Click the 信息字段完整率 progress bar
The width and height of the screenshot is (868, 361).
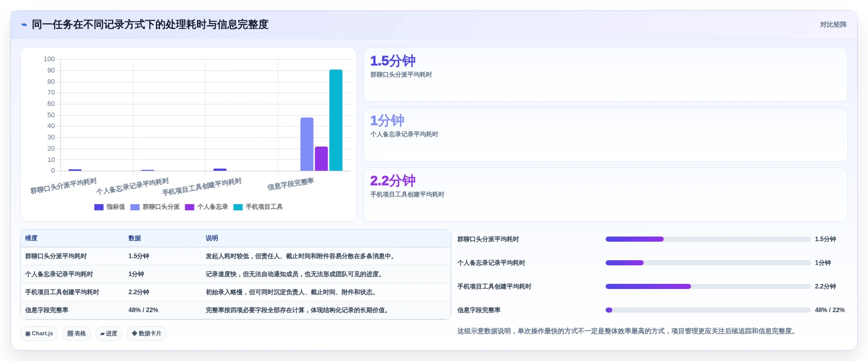pos(708,310)
